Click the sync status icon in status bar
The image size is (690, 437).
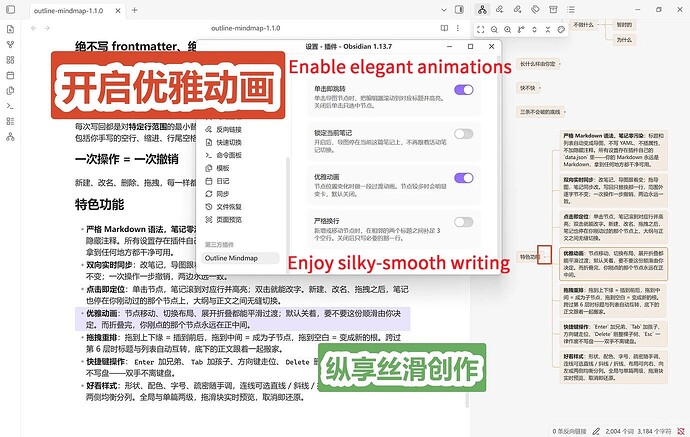tap(681, 431)
